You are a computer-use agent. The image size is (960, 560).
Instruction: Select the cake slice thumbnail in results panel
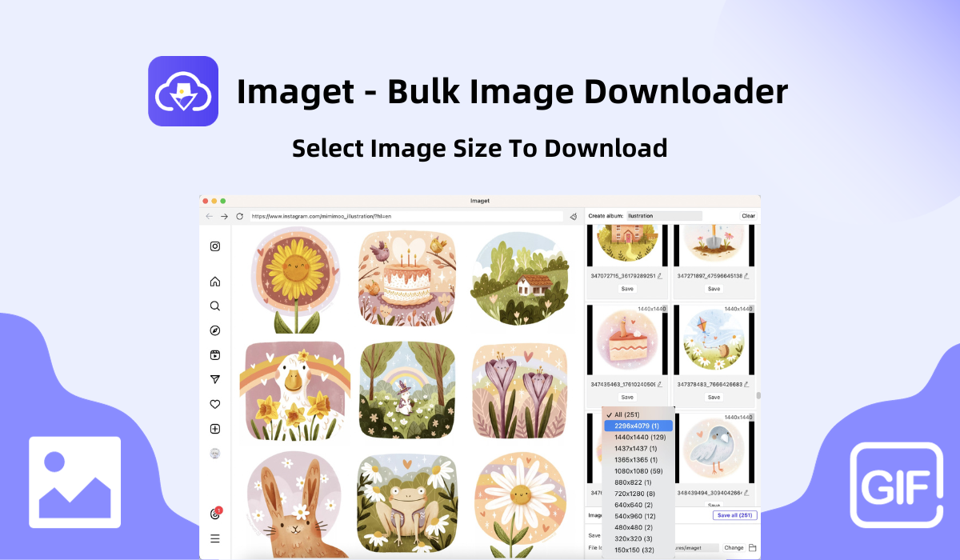click(627, 340)
